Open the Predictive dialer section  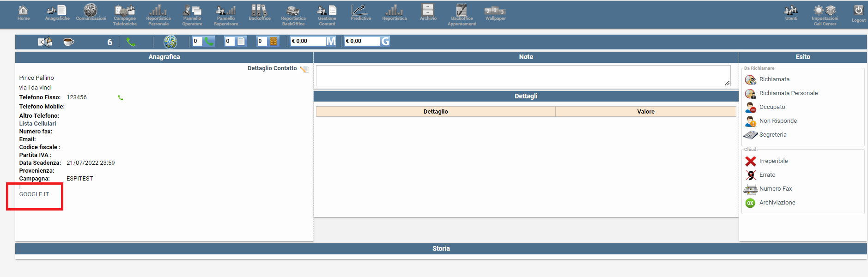click(360, 13)
